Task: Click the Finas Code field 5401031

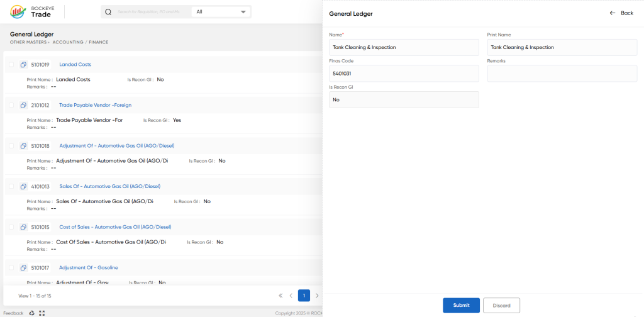Action: point(404,74)
